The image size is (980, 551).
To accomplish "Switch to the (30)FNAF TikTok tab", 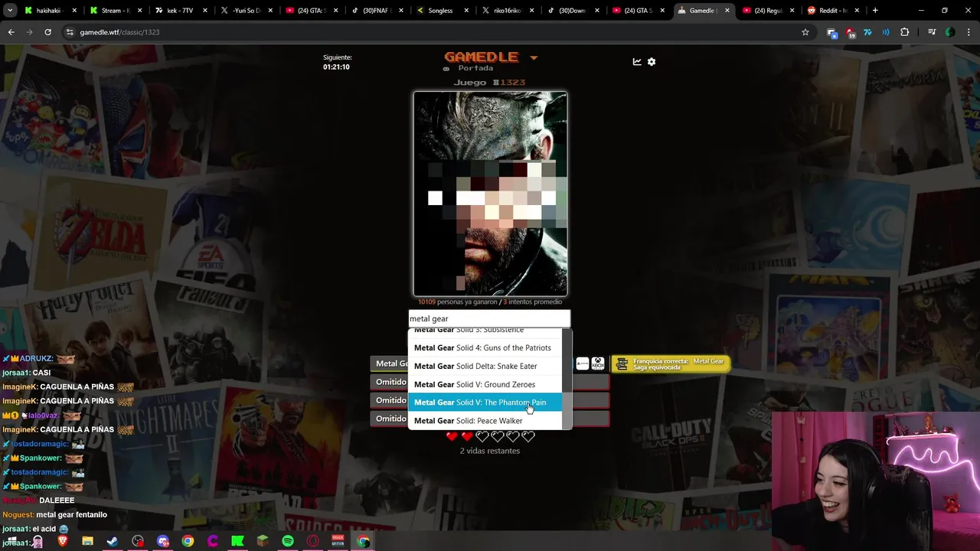I will (x=377, y=11).
